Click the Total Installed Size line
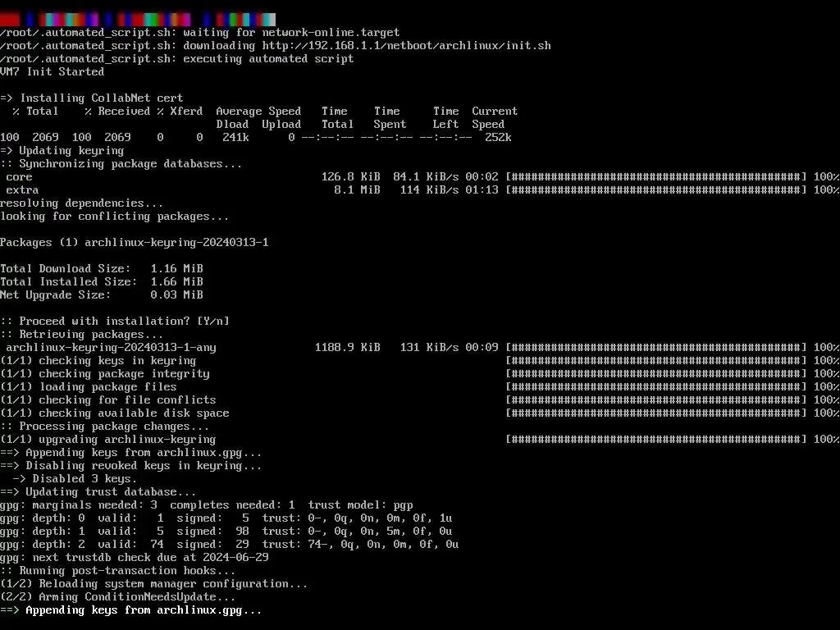 [102, 282]
